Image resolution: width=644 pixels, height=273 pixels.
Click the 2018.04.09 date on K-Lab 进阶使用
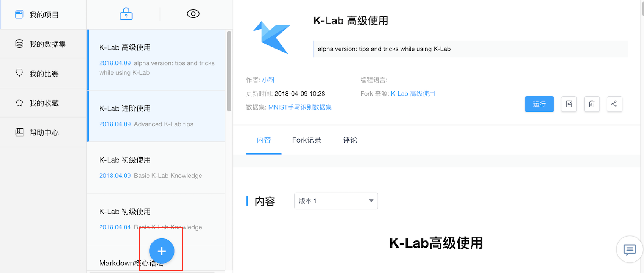(x=115, y=124)
